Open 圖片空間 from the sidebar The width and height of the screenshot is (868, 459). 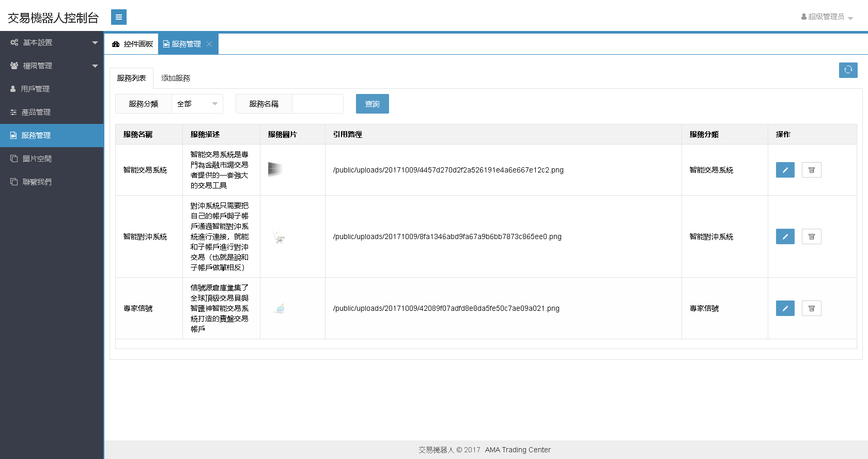click(52, 159)
